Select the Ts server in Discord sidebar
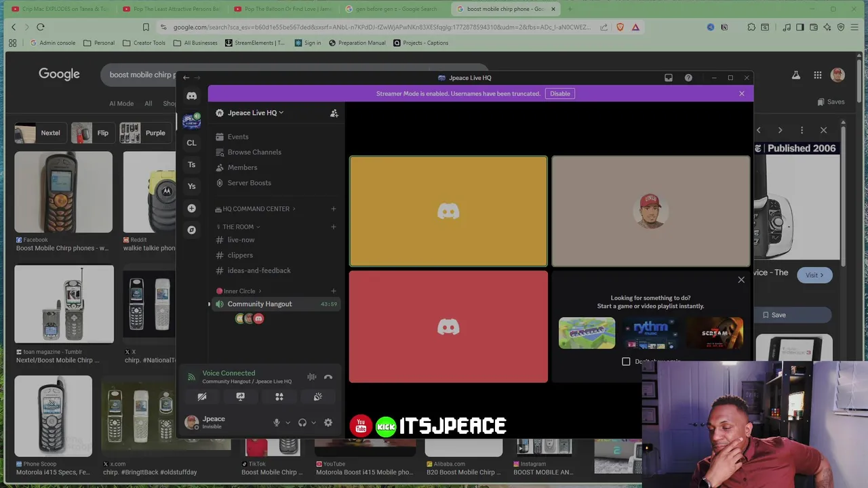The image size is (868, 488). [191, 165]
